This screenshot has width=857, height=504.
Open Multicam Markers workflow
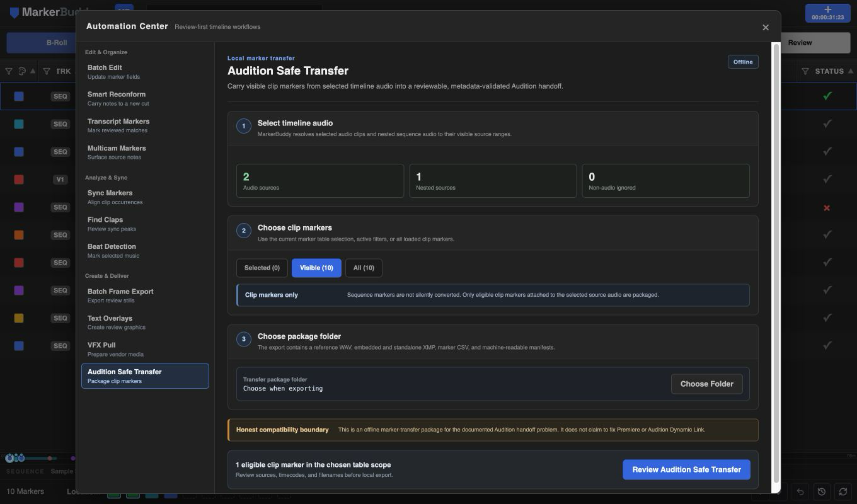[145, 152]
